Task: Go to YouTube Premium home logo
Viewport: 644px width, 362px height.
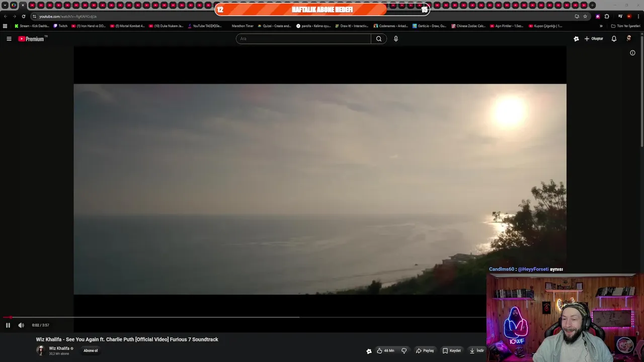Action: (x=33, y=39)
